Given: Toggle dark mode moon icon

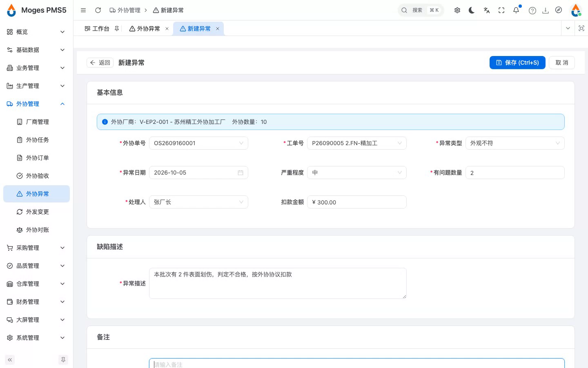Looking at the screenshot, I should pyautogui.click(x=472, y=10).
